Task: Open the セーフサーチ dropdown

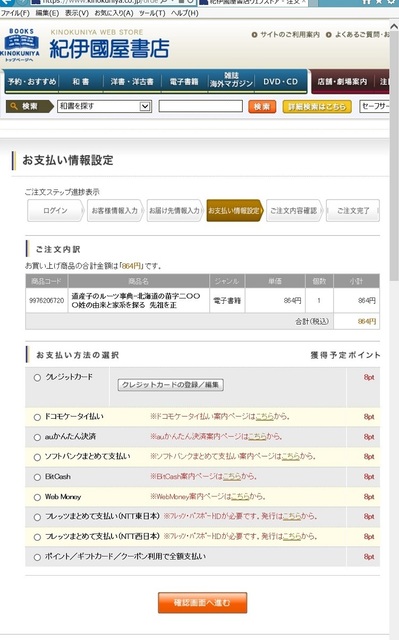Action: pos(375,107)
